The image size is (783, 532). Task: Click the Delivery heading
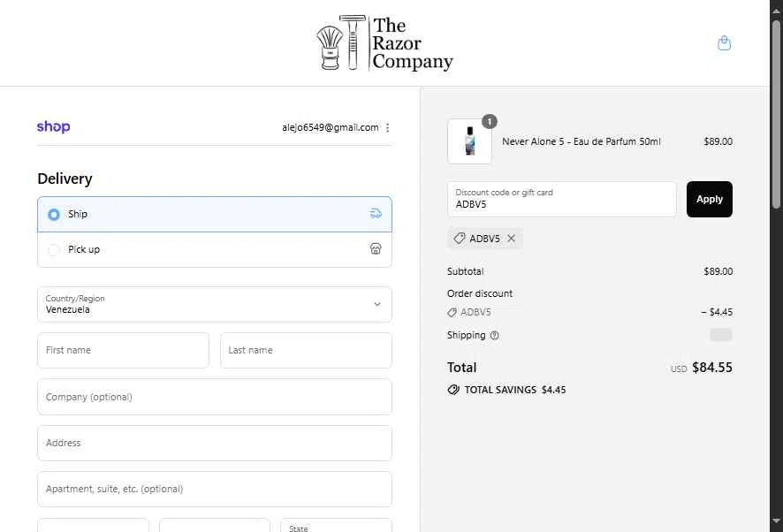click(65, 179)
